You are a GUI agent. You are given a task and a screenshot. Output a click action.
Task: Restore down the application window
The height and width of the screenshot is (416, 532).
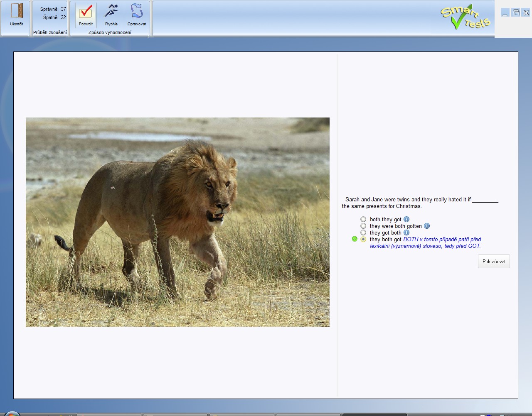tap(515, 13)
